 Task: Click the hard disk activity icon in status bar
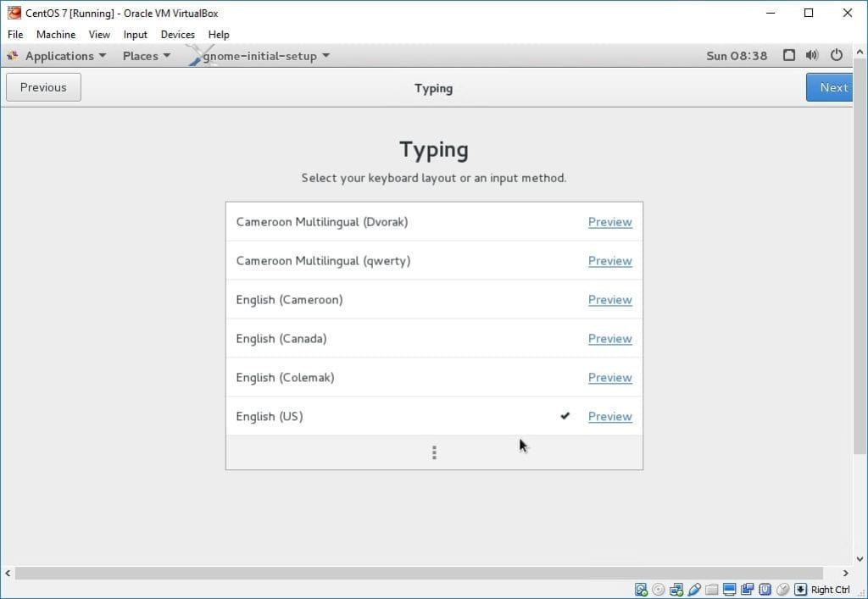(x=641, y=590)
